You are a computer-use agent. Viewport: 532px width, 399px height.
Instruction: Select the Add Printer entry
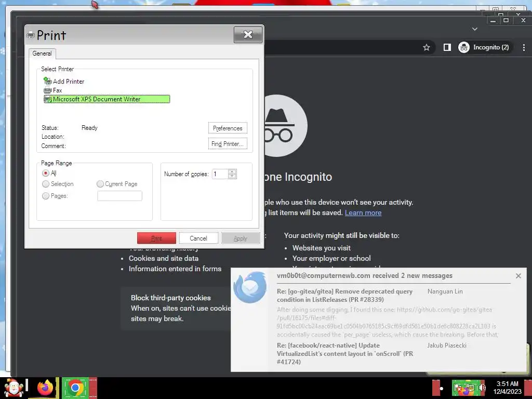[x=64, y=82]
